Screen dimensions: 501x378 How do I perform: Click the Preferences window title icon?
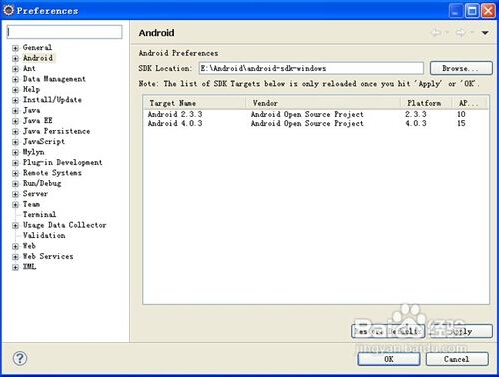point(8,10)
